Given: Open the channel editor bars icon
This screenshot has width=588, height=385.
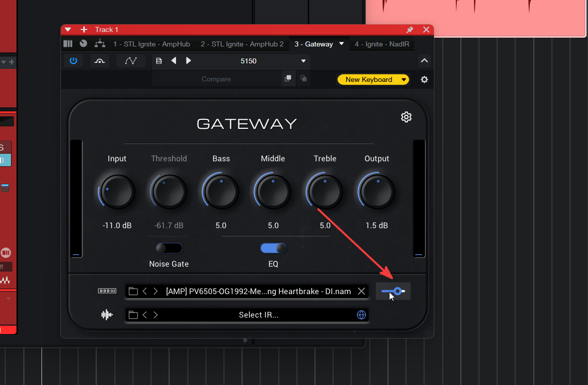Looking at the screenshot, I should pos(68,43).
